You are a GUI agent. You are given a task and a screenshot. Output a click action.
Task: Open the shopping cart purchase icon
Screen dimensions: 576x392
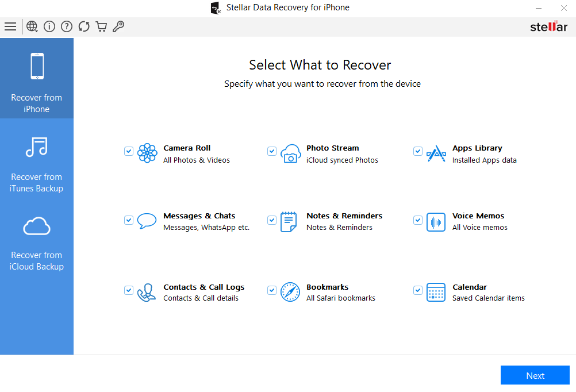click(101, 26)
